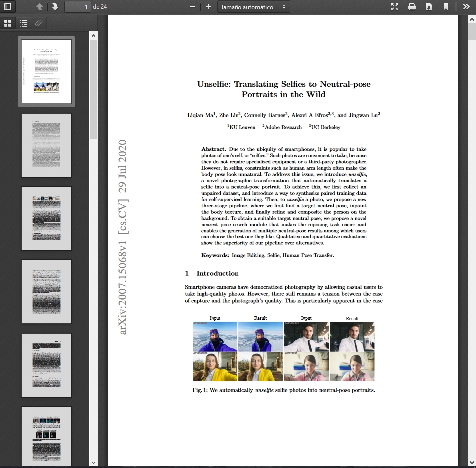
Task: Open the Tamaño automático zoom dropdown
Action: click(253, 7)
